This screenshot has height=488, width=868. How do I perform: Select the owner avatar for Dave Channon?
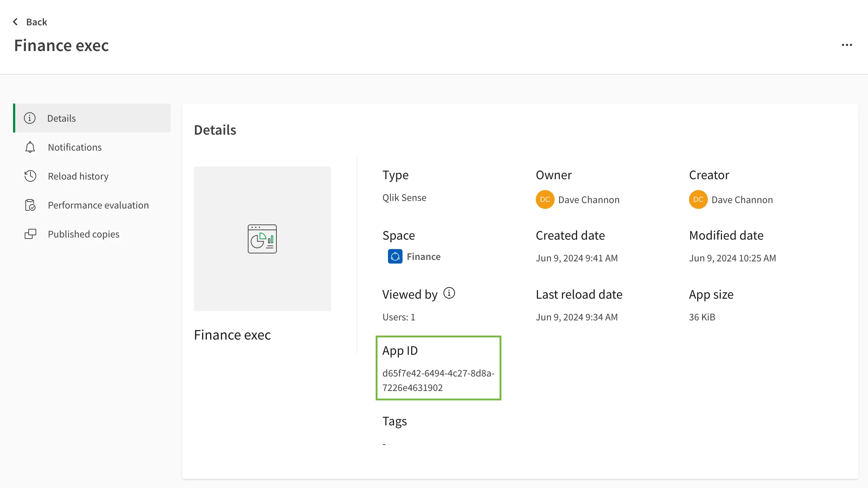click(x=544, y=199)
